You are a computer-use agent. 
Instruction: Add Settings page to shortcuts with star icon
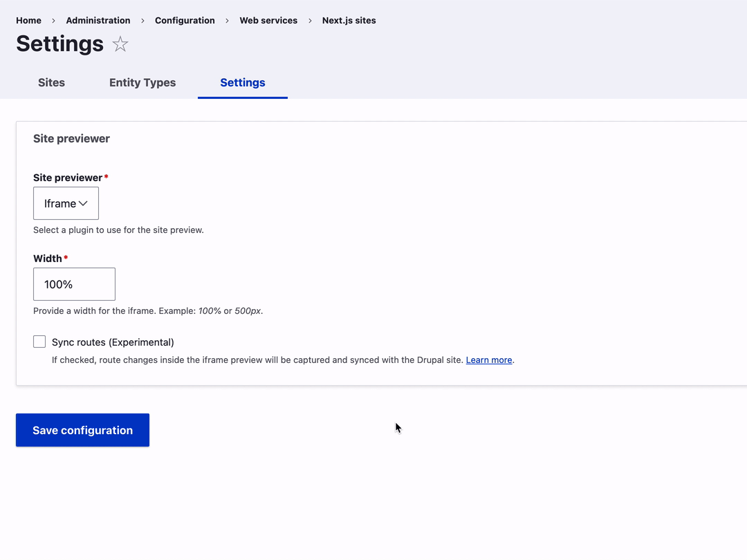tap(120, 44)
